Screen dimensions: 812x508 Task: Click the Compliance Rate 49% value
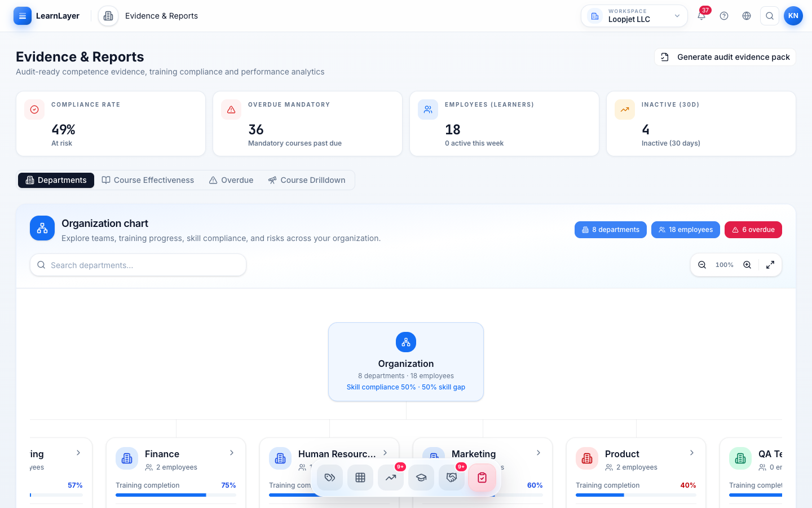pyautogui.click(x=63, y=130)
